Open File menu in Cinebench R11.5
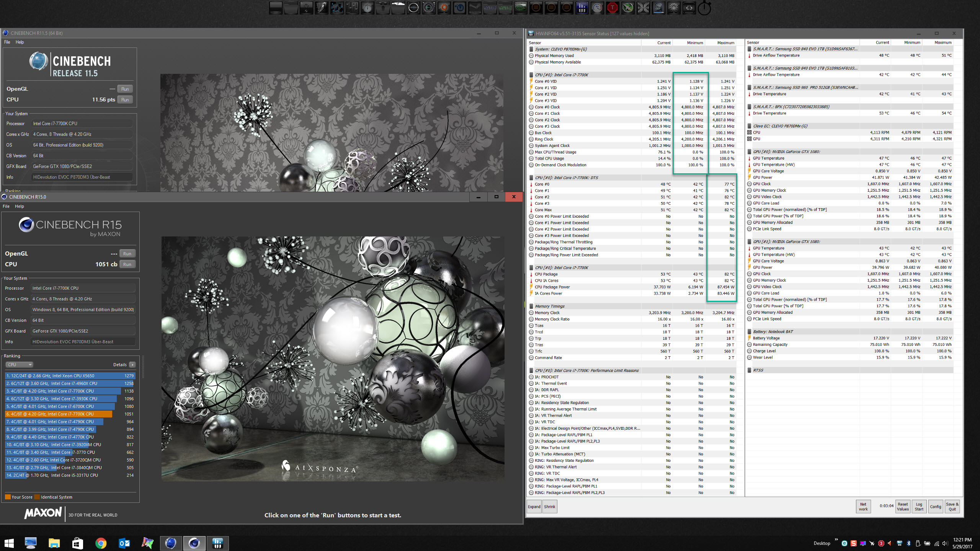The height and width of the screenshot is (551, 980). coord(7,42)
